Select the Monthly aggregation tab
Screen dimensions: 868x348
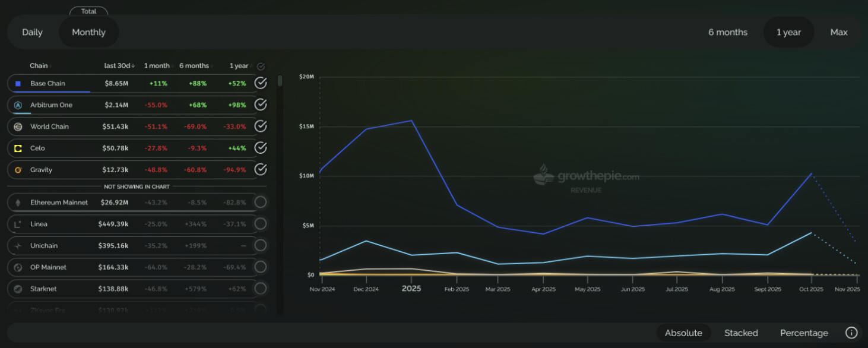coord(88,32)
